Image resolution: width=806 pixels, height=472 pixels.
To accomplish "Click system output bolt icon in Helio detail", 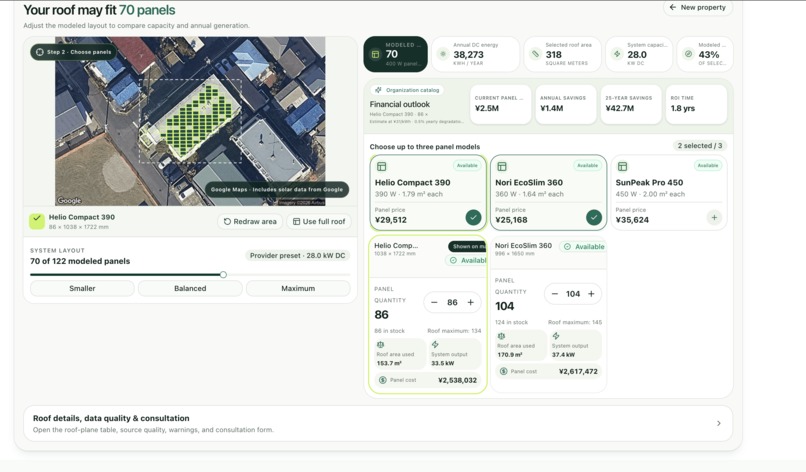I will (x=435, y=345).
